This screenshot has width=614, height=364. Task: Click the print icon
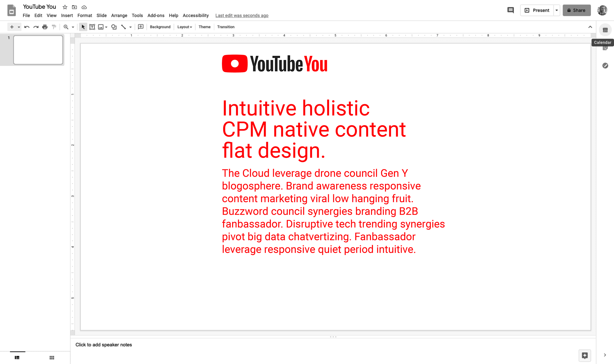pyautogui.click(x=45, y=27)
